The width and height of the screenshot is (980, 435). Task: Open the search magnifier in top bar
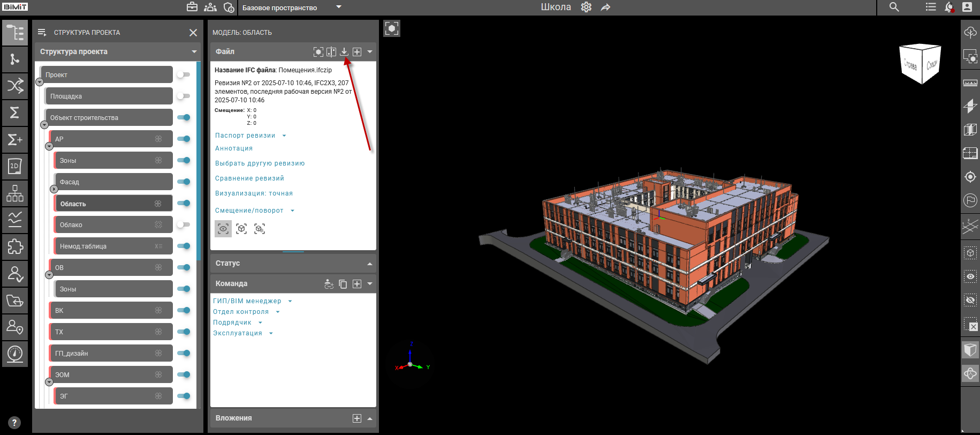tap(894, 7)
